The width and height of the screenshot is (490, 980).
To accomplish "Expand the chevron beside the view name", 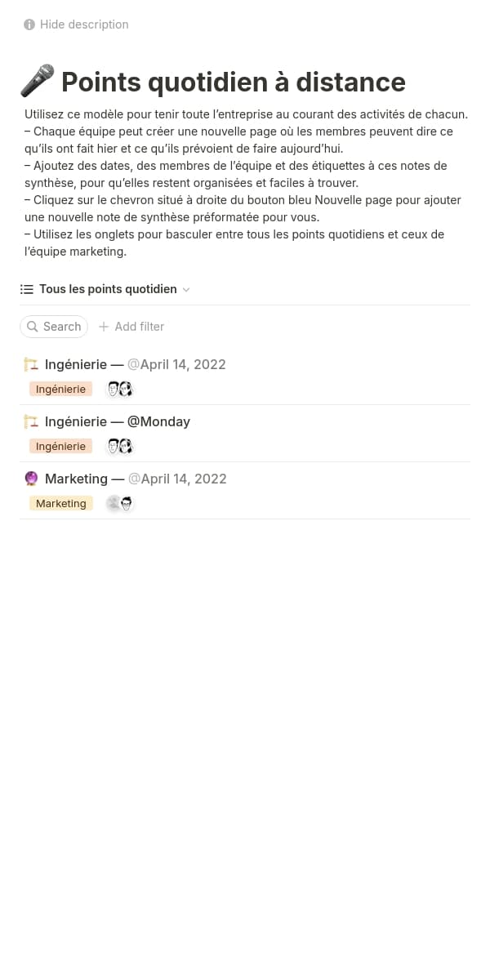I will (185, 288).
